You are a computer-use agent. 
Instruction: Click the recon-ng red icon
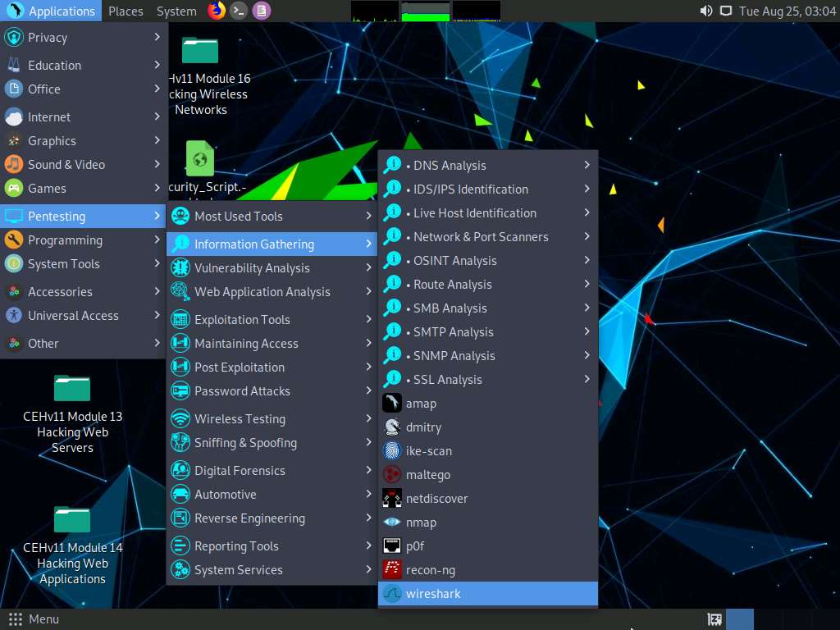pyautogui.click(x=391, y=569)
